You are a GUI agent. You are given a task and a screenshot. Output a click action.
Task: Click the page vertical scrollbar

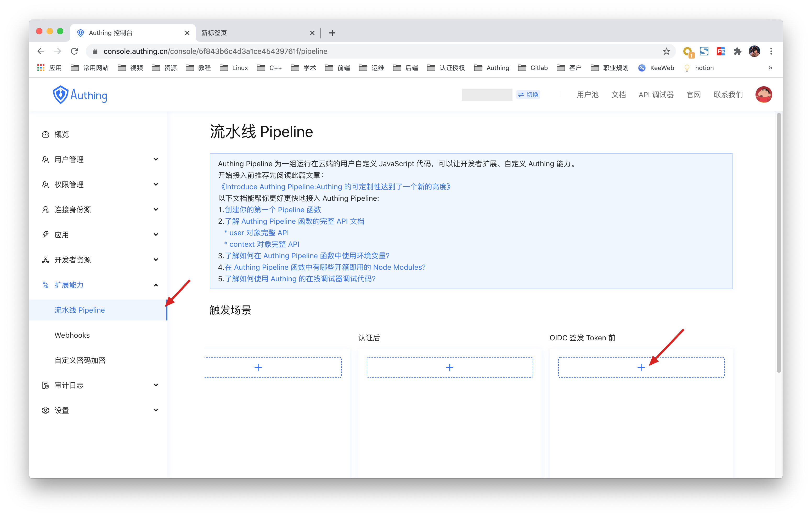pyautogui.click(x=779, y=243)
